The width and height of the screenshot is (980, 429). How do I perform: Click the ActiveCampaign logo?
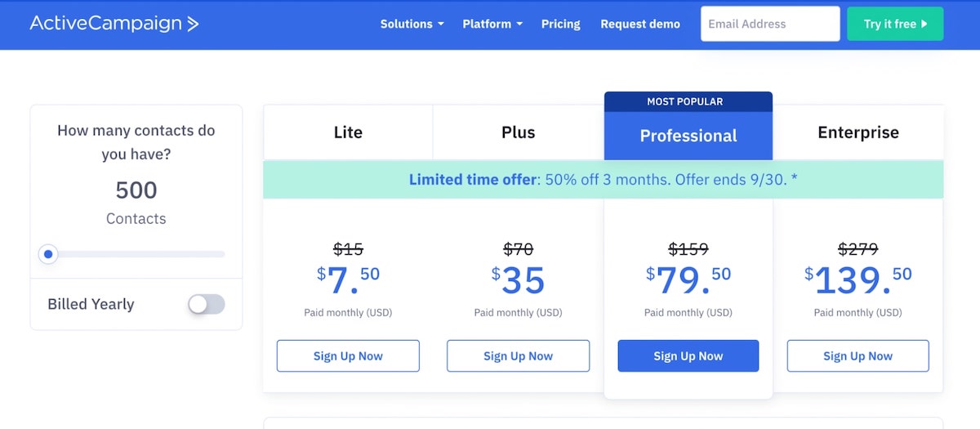pos(114,24)
